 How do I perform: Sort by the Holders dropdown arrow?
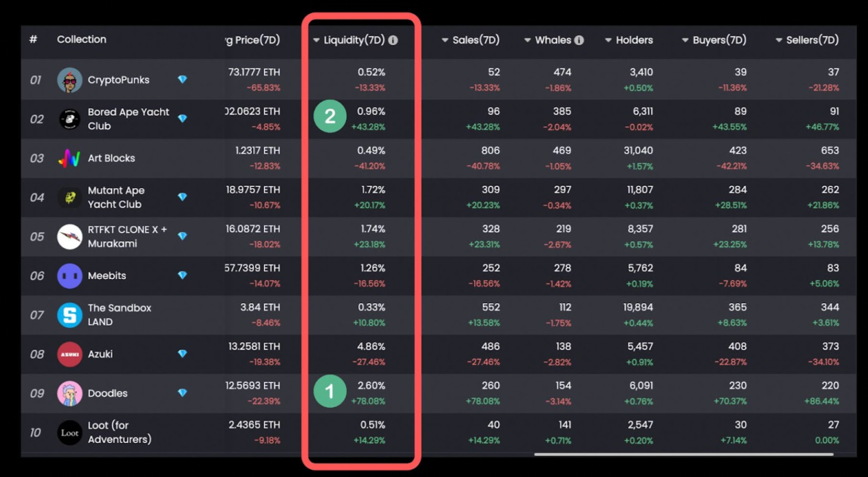[x=608, y=41]
